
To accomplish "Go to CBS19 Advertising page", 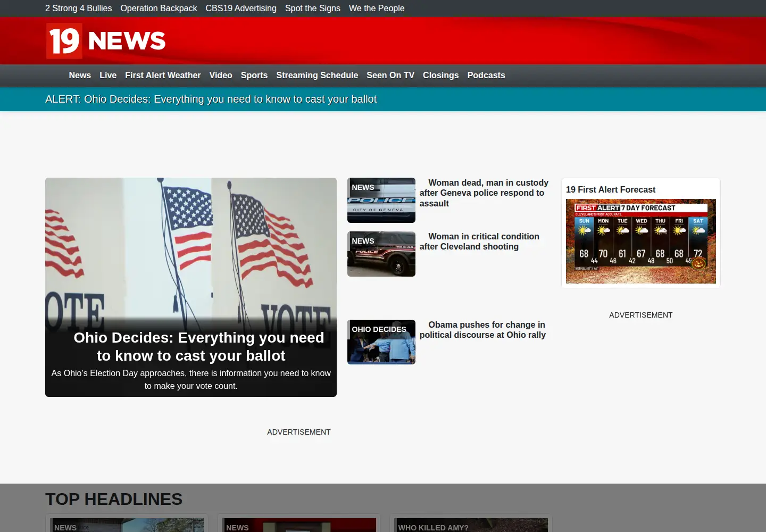I will point(241,9).
